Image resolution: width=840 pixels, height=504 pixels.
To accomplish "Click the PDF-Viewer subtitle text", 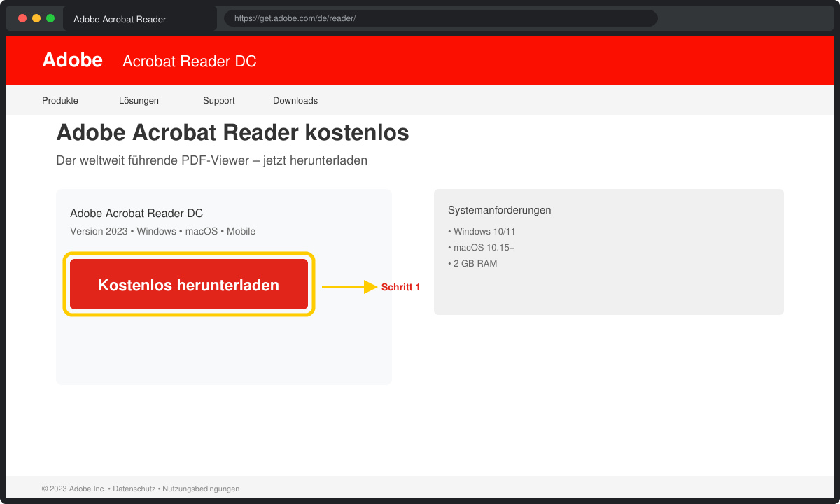I will [x=211, y=160].
